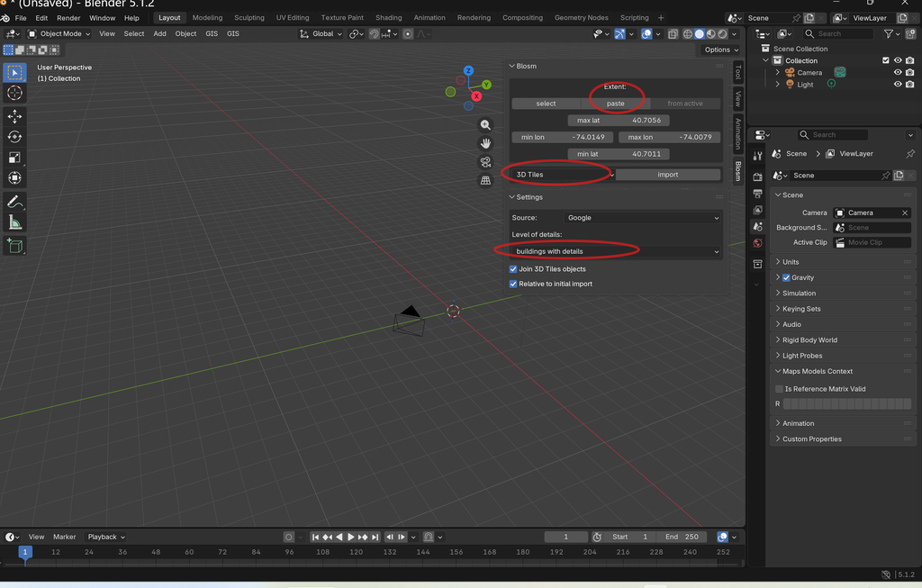The image size is (922, 588).
Task: Pick the Measure tool
Action: (x=14, y=222)
